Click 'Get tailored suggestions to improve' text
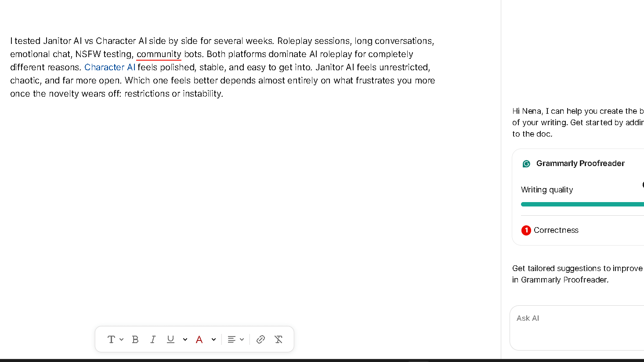Image resolution: width=644 pixels, height=362 pixels. coord(577,268)
